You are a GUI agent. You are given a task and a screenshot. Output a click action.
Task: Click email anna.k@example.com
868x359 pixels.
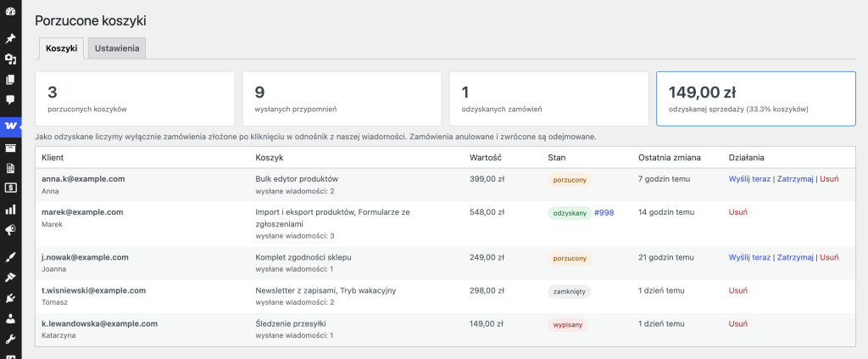[x=83, y=179]
